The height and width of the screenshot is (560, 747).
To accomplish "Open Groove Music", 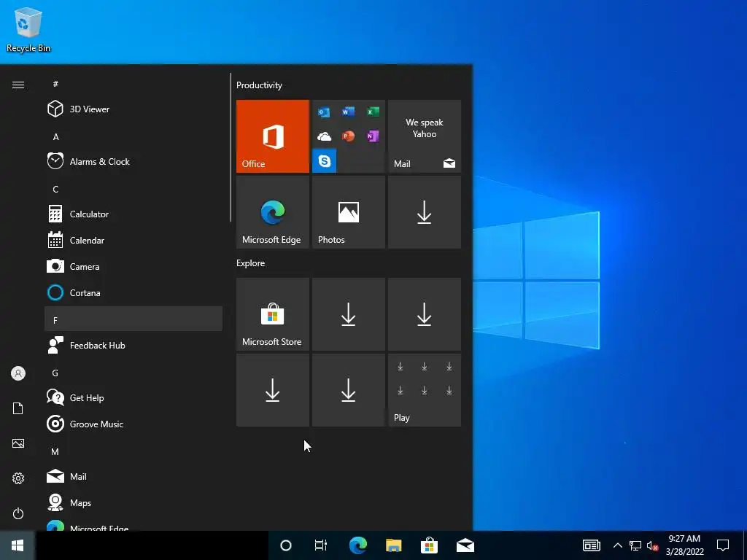I will [x=133, y=424].
